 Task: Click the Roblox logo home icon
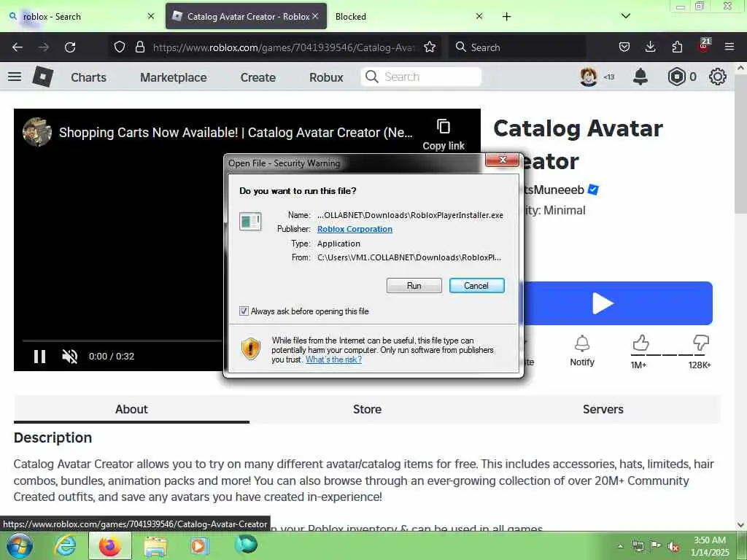click(x=42, y=77)
